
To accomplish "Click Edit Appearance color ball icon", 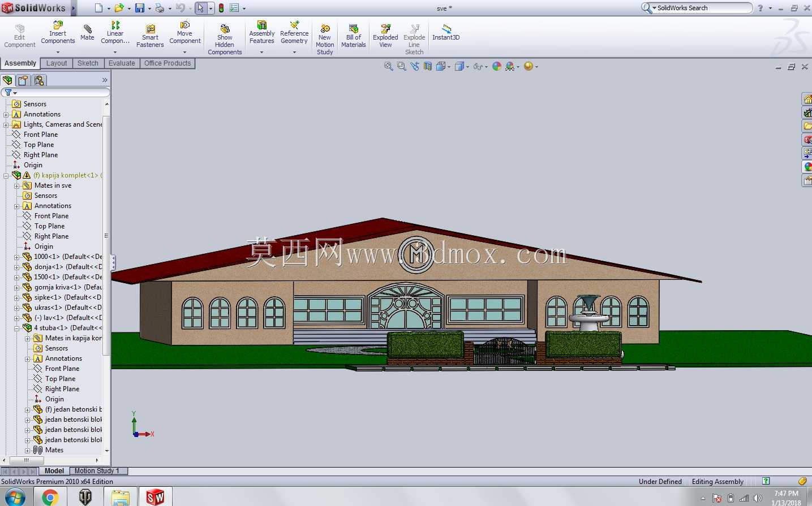I will point(497,66).
